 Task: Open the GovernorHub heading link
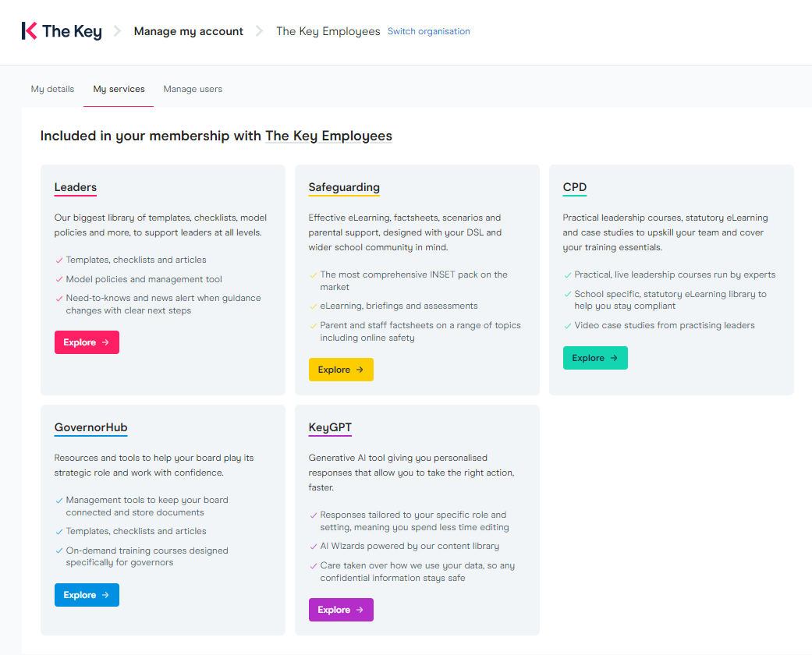[90, 427]
